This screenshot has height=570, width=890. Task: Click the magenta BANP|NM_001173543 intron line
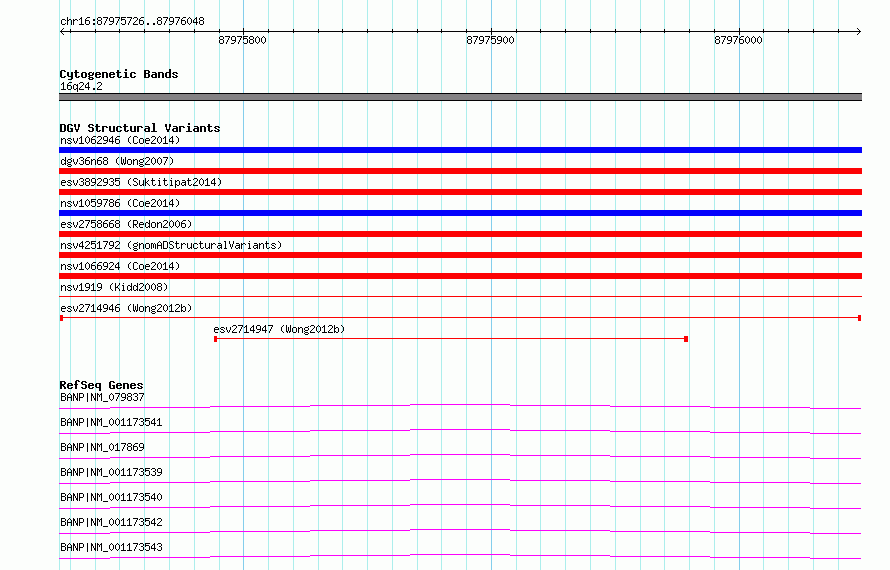click(x=460, y=555)
